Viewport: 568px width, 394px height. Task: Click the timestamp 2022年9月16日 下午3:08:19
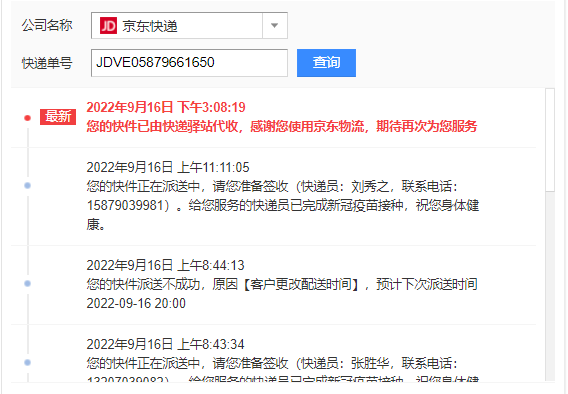click(166, 107)
